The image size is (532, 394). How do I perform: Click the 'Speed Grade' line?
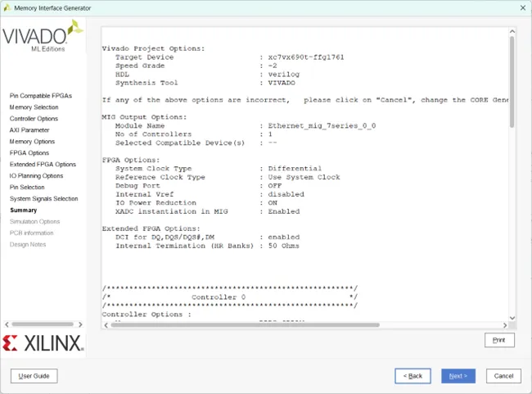click(196, 66)
